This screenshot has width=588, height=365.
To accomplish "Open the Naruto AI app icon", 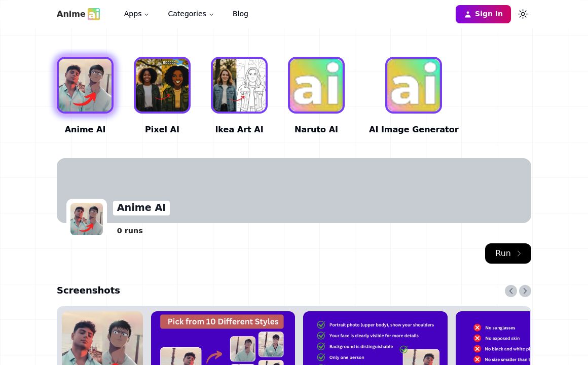I will click(x=316, y=85).
